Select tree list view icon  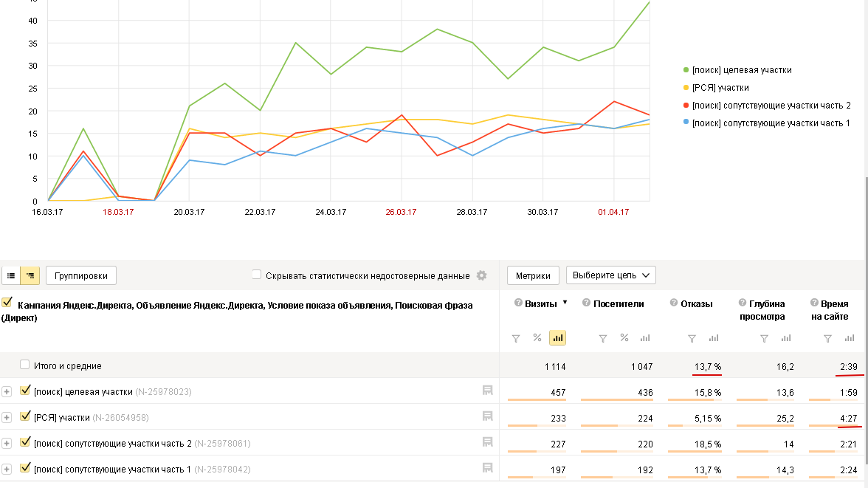[30, 275]
